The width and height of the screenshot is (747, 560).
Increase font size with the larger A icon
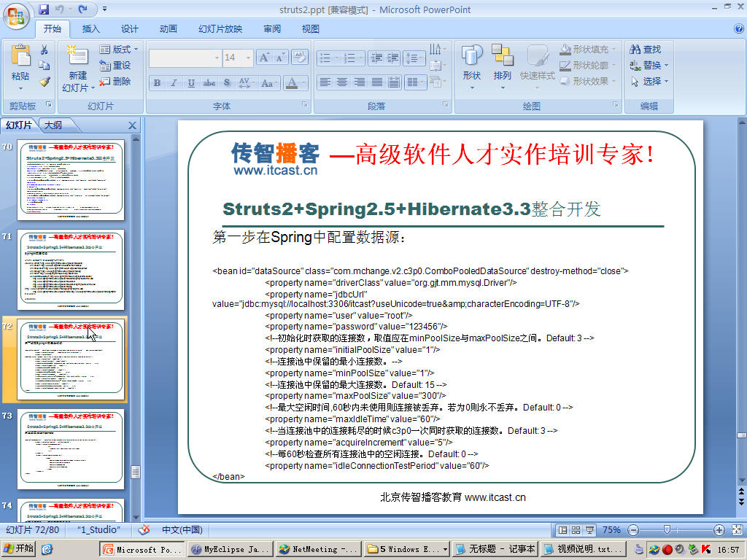264,58
